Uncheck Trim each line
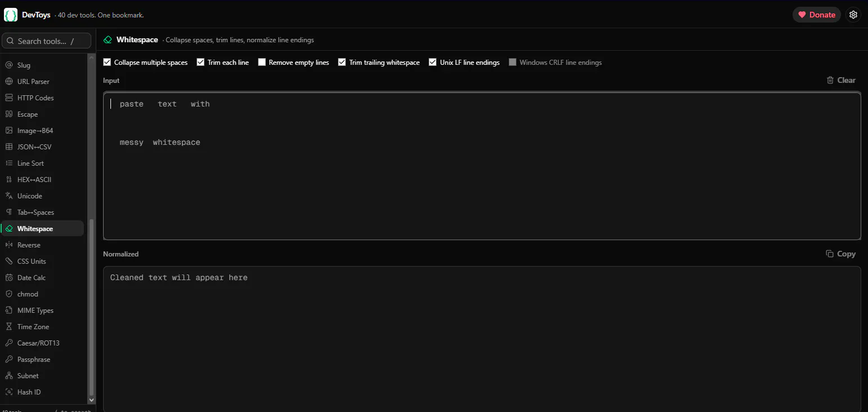Image resolution: width=868 pixels, height=412 pixels. (201, 63)
